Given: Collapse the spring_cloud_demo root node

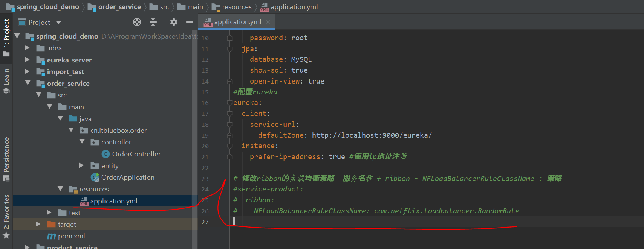Looking at the screenshot, I should point(17,36).
